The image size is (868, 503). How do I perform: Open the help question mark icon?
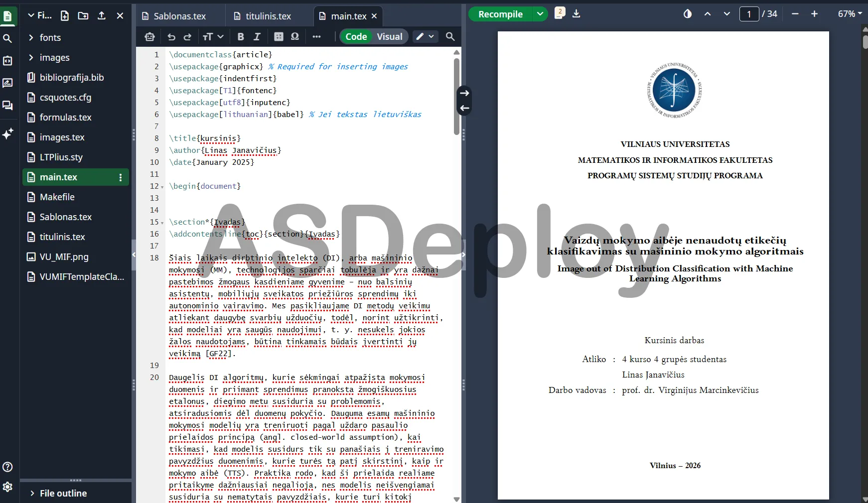7,467
